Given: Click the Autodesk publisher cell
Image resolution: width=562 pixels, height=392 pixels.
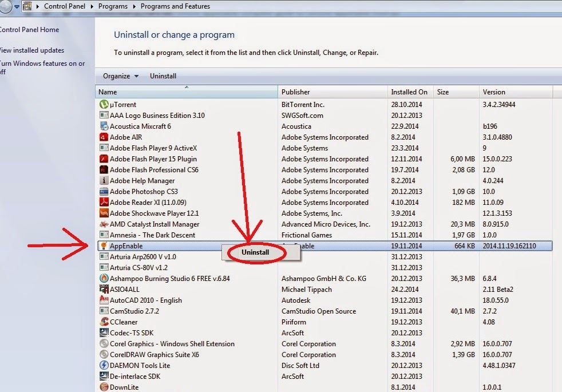Looking at the screenshot, I should 296,300.
